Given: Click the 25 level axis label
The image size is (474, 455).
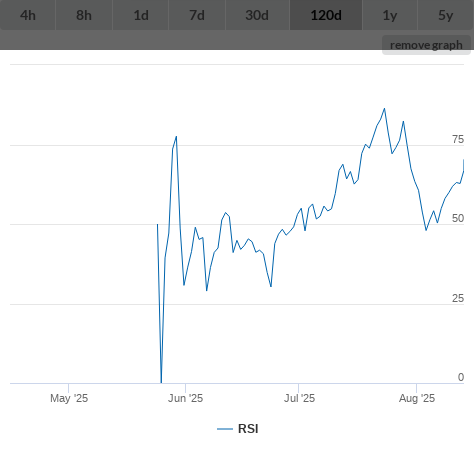Looking at the screenshot, I should pos(458,298).
